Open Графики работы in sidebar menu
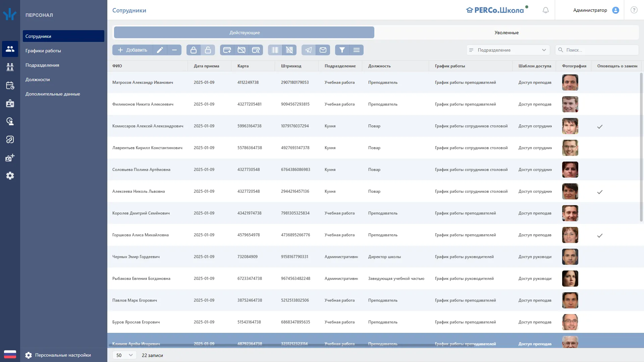The height and width of the screenshot is (362, 644). [x=43, y=51]
